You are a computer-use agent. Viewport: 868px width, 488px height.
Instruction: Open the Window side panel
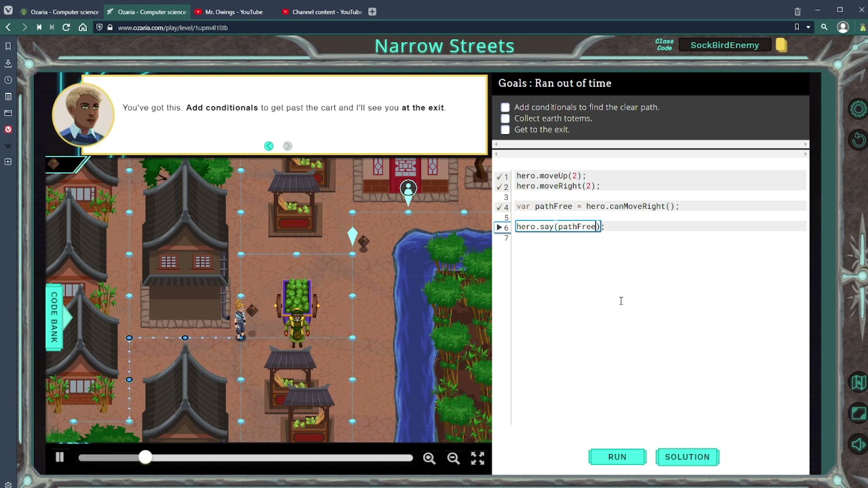(x=8, y=113)
